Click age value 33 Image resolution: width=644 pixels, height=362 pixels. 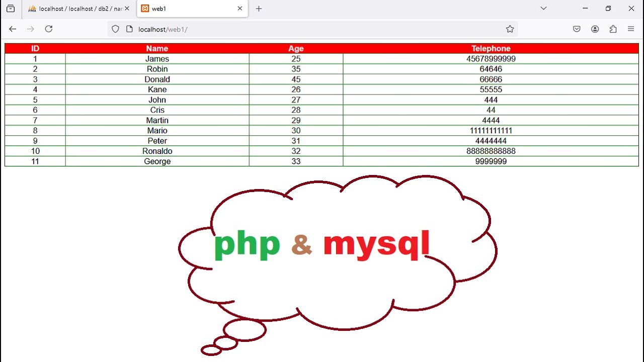tap(296, 161)
